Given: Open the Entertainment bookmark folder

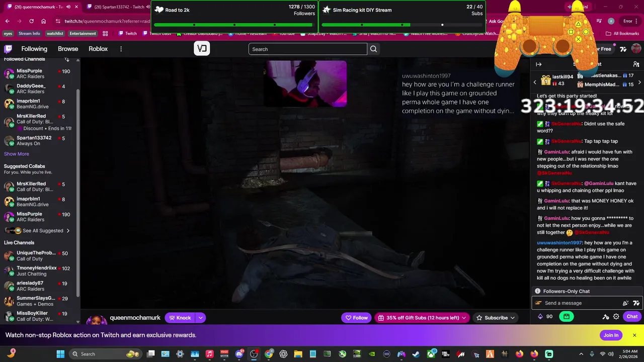Looking at the screenshot, I should pos(83,33).
